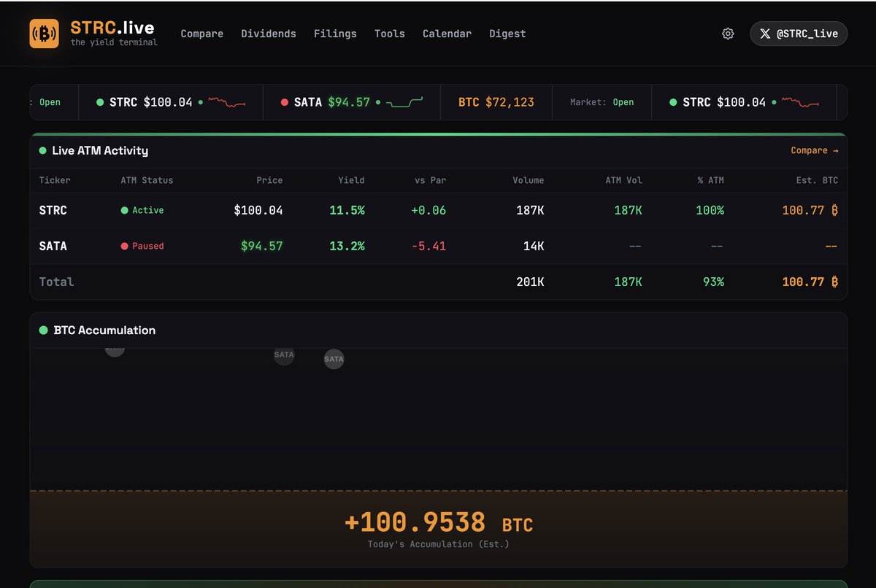
Task: Click the SATA price $94.57 in table
Action: 261,246
